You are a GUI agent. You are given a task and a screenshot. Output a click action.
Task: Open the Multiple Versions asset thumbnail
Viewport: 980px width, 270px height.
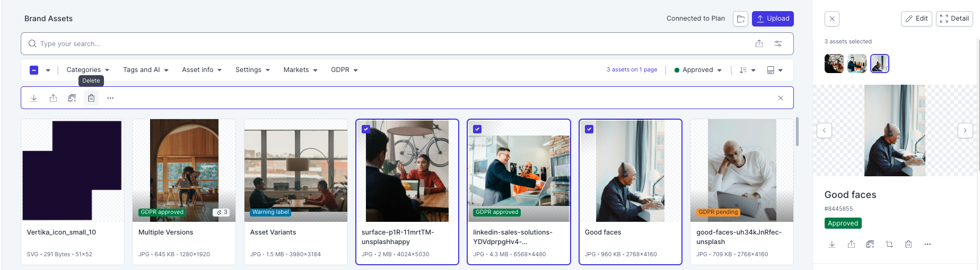point(184,170)
